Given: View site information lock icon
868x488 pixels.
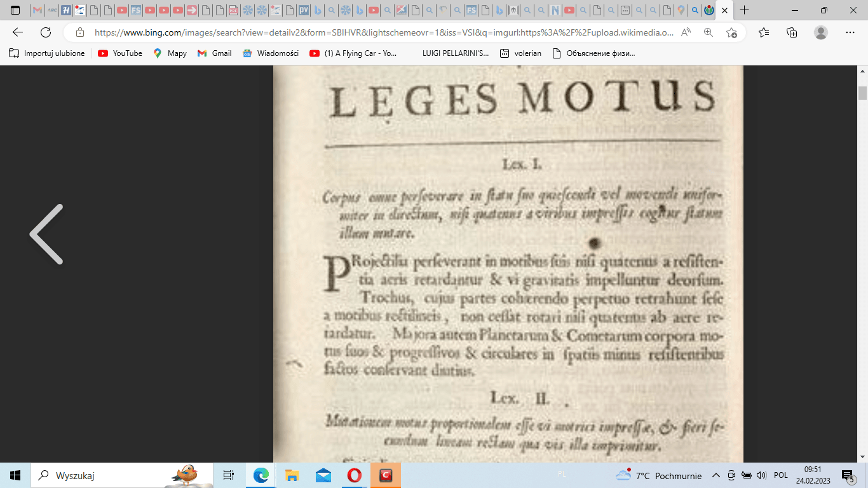Looking at the screenshot, I should [79, 32].
